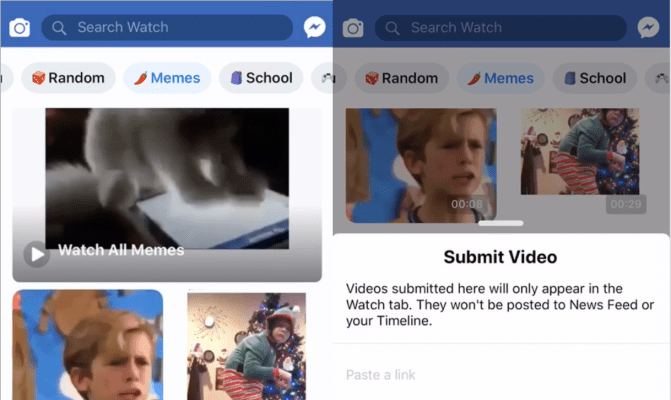The image size is (671, 400).
Task: Tap the Submit Video heading
Action: pos(500,257)
